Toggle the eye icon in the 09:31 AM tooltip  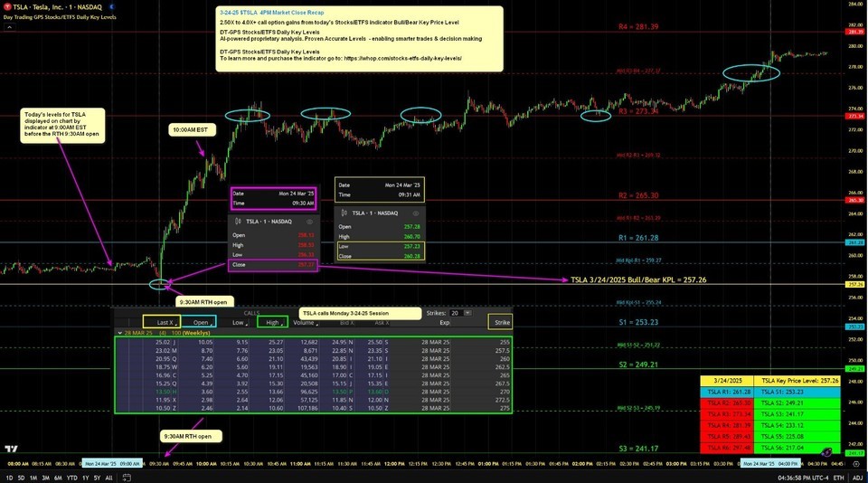(x=416, y=213)
